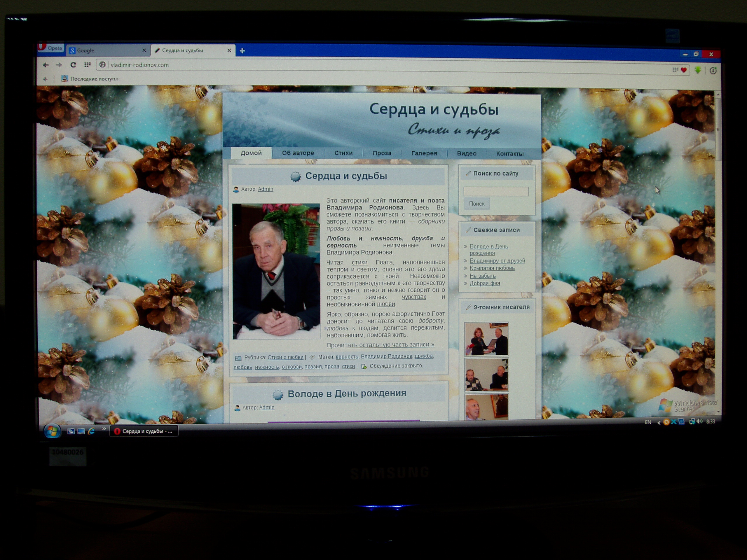
Task: Open downloads with green arrow icon
Action: [x=698, y=70]
